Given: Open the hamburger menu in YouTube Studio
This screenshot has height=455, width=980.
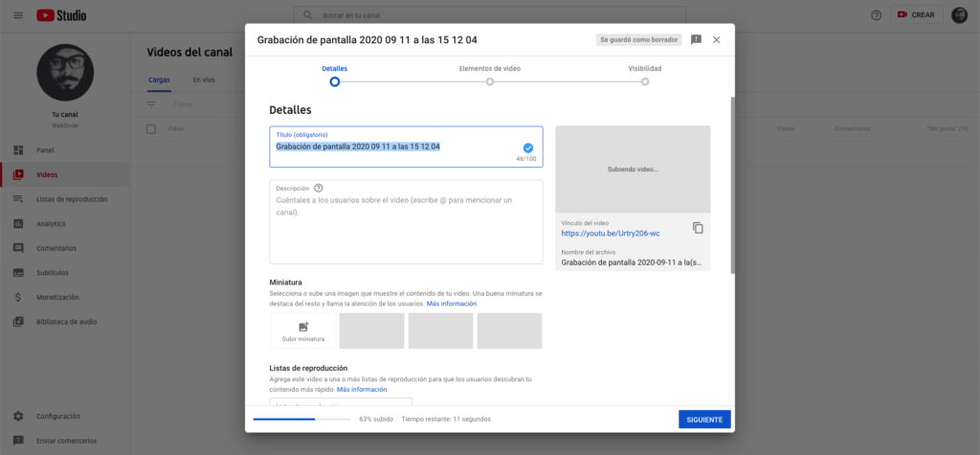Looking at the screenshot, I should [18, 15].
